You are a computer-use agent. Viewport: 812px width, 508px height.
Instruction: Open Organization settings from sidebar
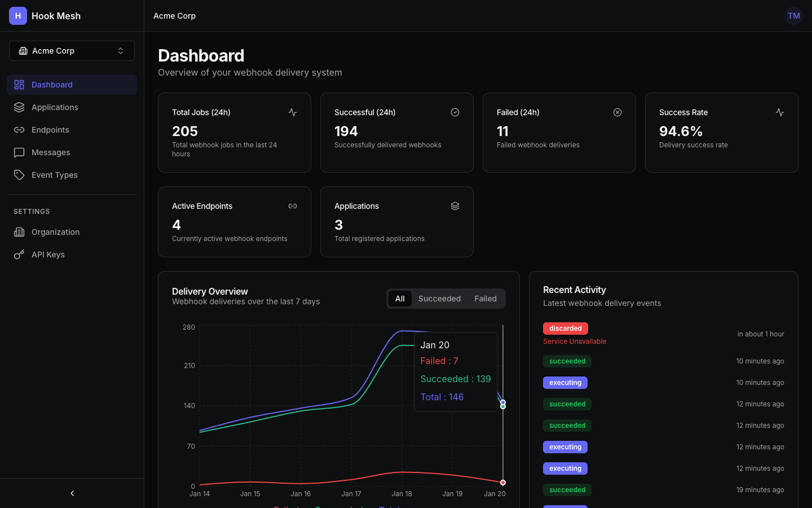tap(19, 231)
